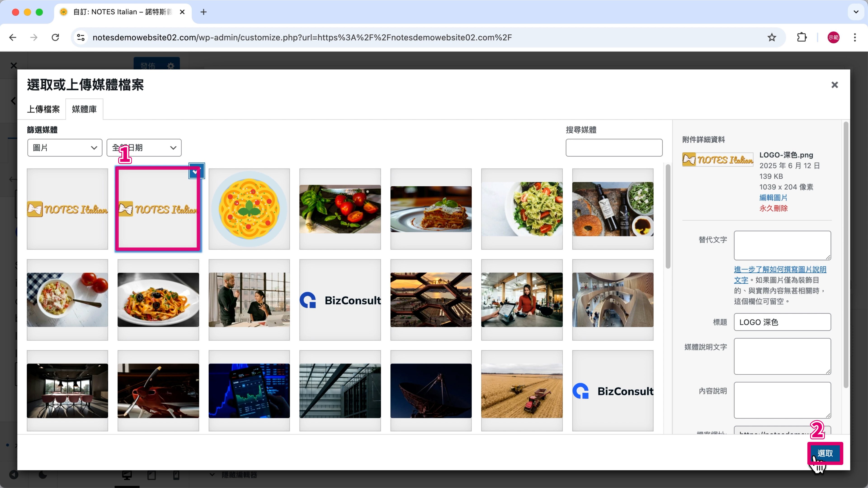Image resolution: width=868 pixels, height=488 pixels.
Task: Open a new browser tab
Action: pyautogui.click(x=203, y=12)
